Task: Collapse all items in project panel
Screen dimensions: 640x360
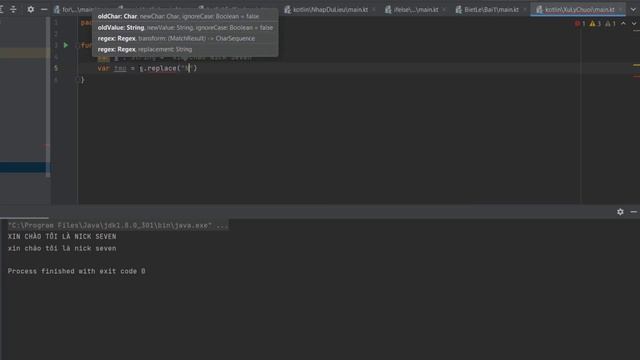Action: click(x=13, y=9)
